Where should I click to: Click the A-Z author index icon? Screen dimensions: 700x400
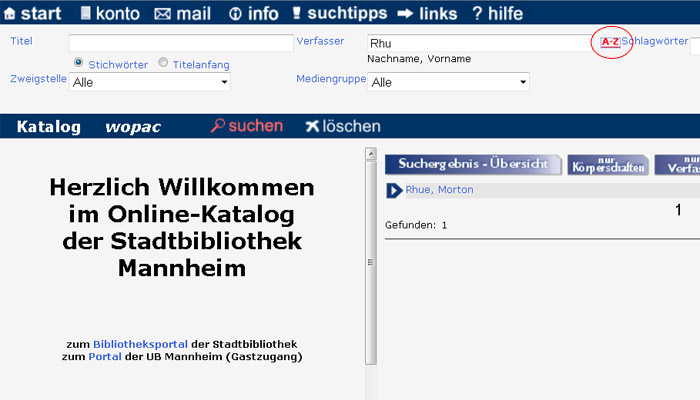[x=610, y=43]
